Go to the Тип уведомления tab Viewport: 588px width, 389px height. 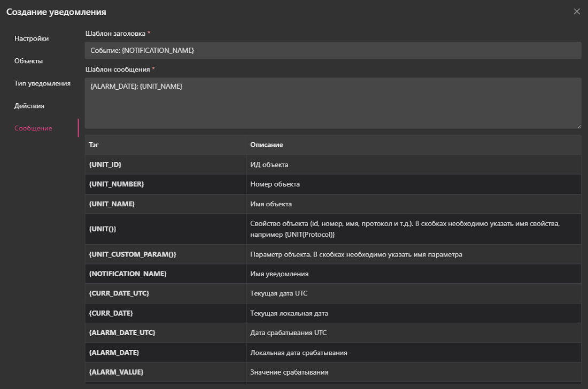(42, 83)
